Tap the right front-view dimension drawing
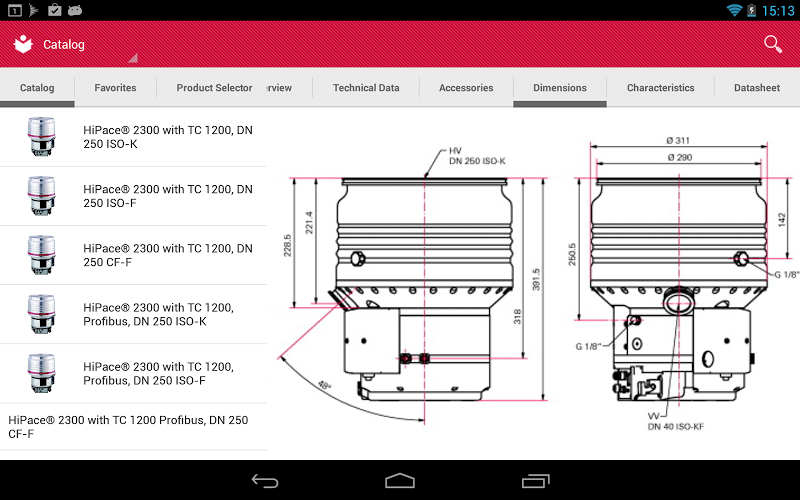 [x=684, y=283]
